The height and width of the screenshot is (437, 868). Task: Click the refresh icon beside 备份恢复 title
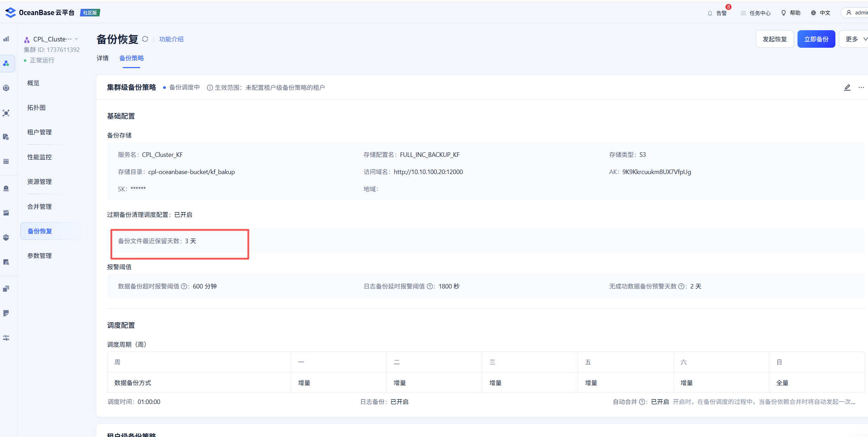point(145,39)
